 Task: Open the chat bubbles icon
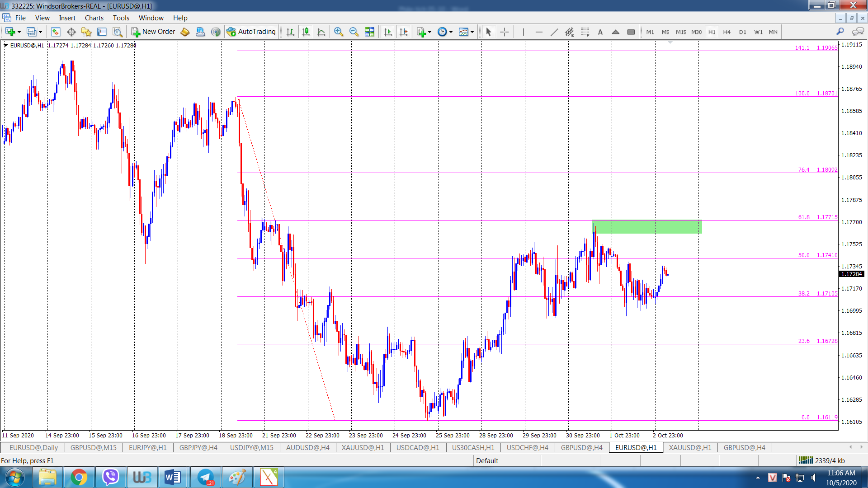point(858,31)
